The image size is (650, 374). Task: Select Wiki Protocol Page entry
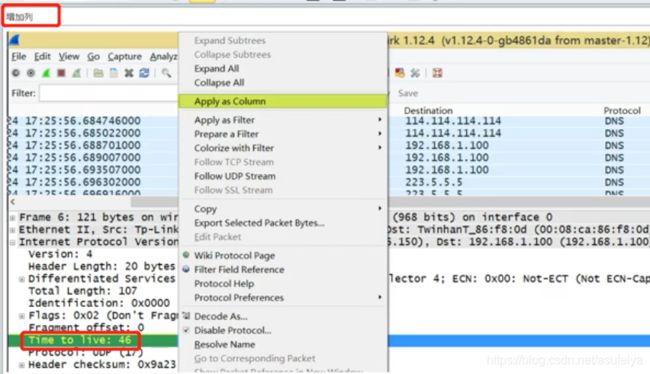coord(234,255)
